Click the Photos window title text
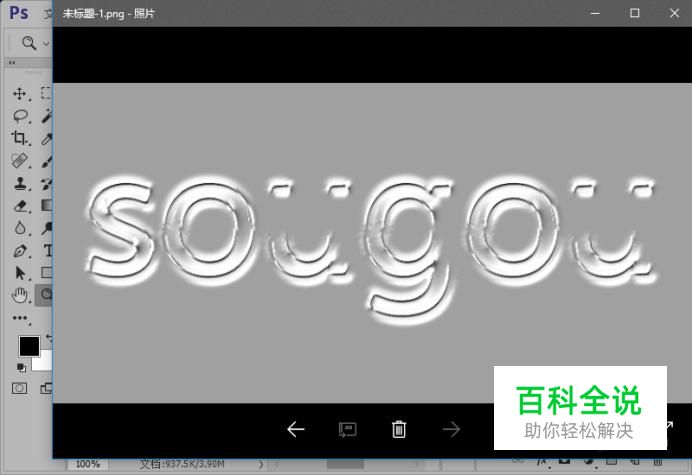Viewport: 692px width, 475px height. click(109, 13)
